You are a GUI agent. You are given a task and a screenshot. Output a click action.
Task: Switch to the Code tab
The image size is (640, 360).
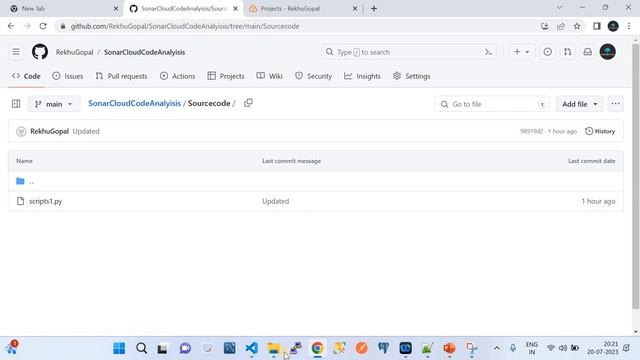point(26,76)
